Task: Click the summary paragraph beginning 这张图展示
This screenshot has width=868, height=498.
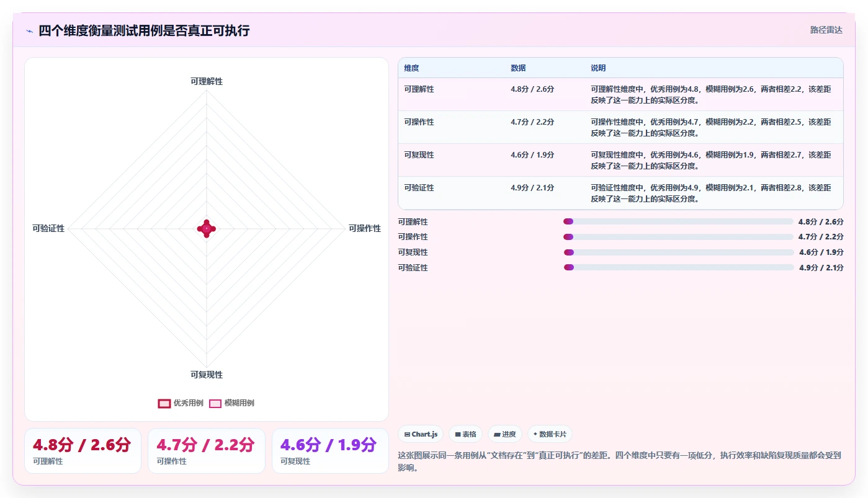Action: (620, 461)
